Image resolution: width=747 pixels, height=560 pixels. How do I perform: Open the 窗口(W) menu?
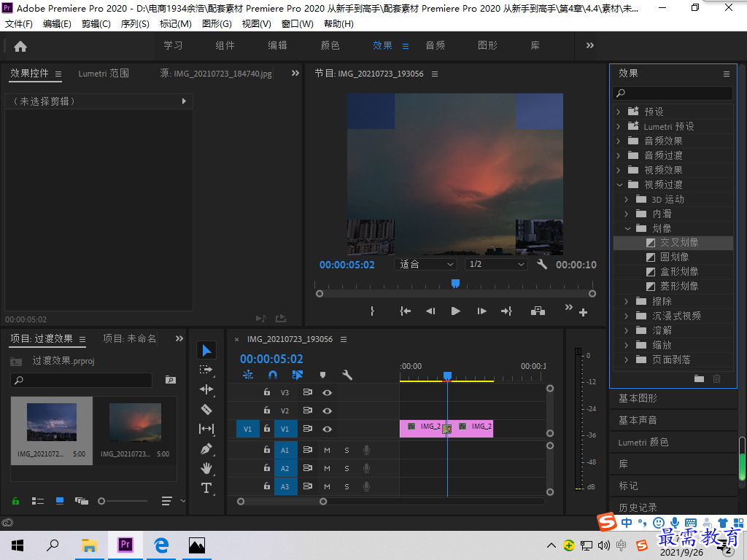point(298,24)
